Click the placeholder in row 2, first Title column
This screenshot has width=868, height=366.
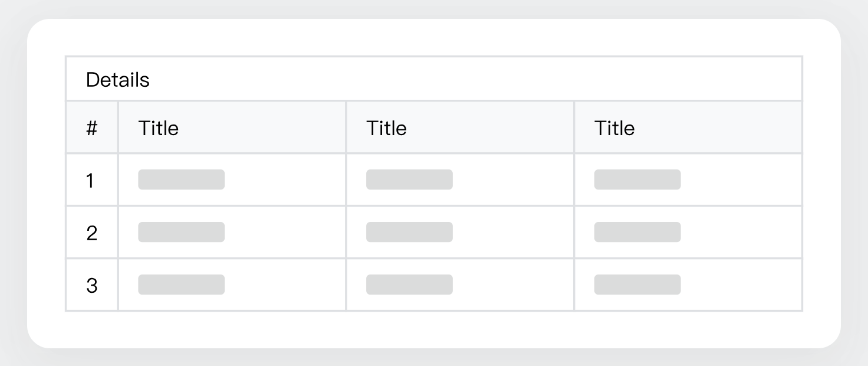pos(182,232)
